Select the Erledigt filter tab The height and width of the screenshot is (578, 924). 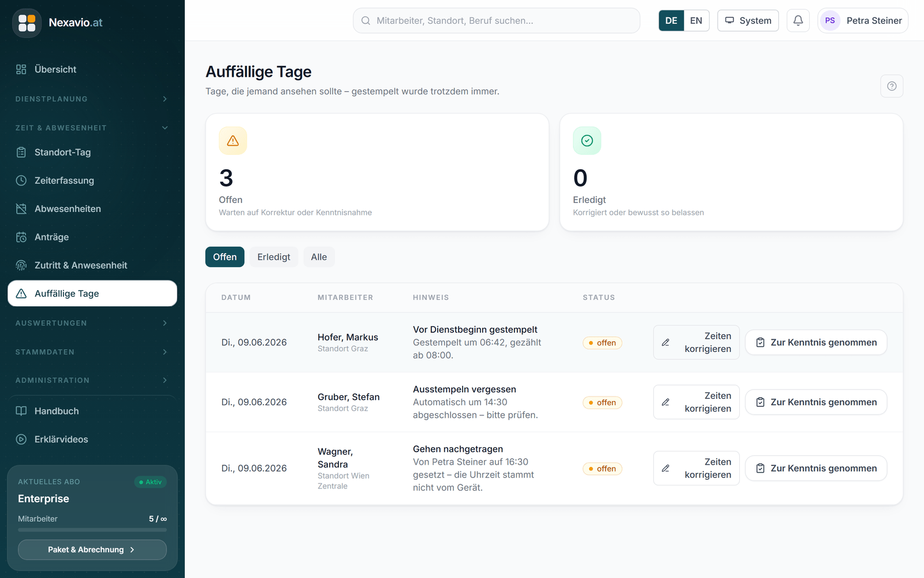(x=274, y=257)
